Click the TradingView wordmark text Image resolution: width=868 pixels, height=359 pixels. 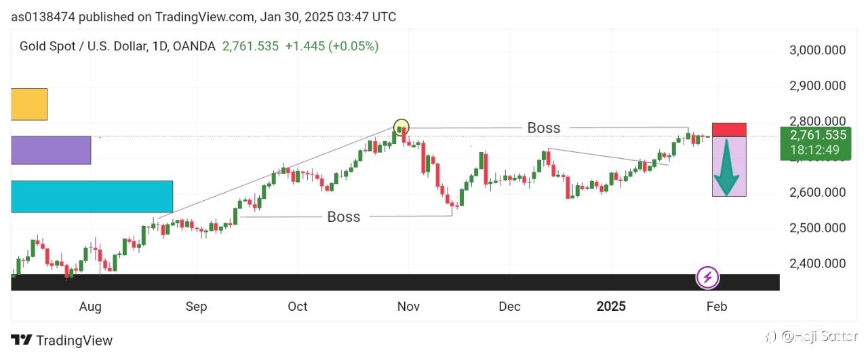click(75, 341)
